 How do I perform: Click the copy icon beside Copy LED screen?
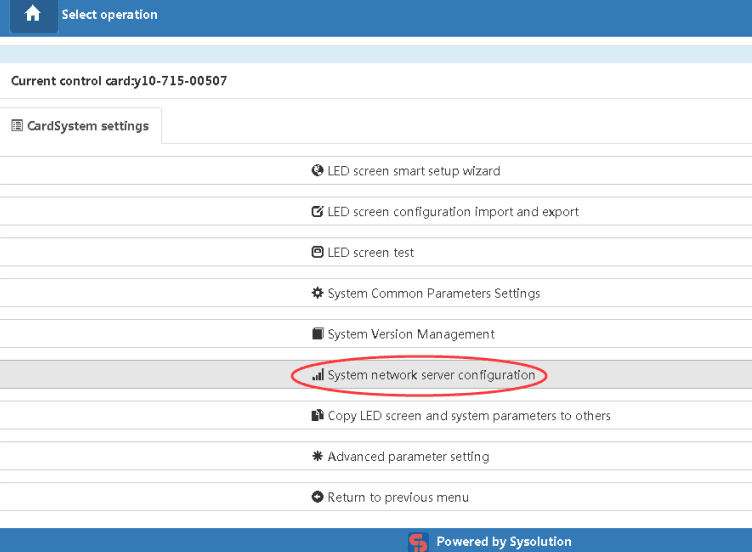pos(318,416)
